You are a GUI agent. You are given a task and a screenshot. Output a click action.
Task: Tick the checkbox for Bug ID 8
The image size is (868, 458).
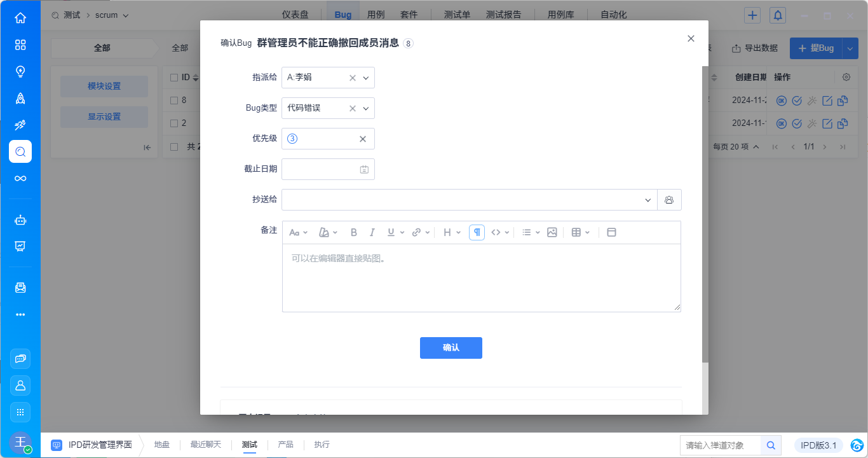174,100
